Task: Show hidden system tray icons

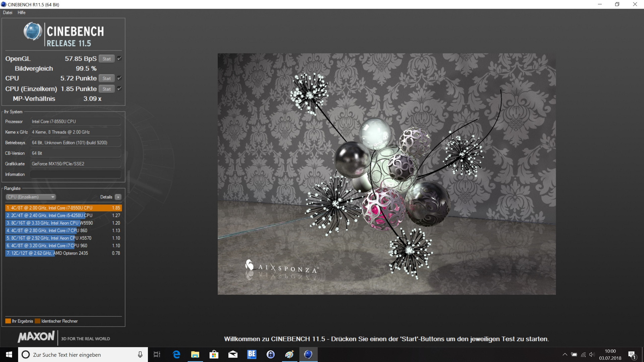Action: point(565,355)
